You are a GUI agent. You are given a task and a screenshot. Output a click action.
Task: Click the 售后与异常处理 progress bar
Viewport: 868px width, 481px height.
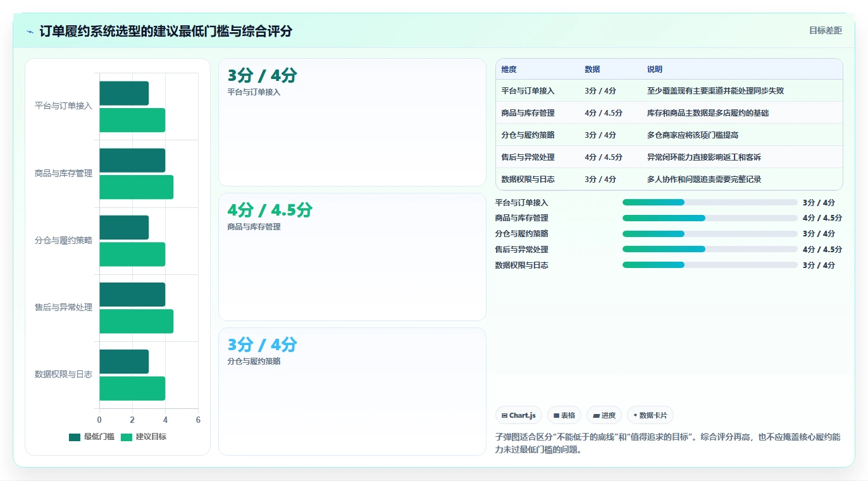pos(710,249)
